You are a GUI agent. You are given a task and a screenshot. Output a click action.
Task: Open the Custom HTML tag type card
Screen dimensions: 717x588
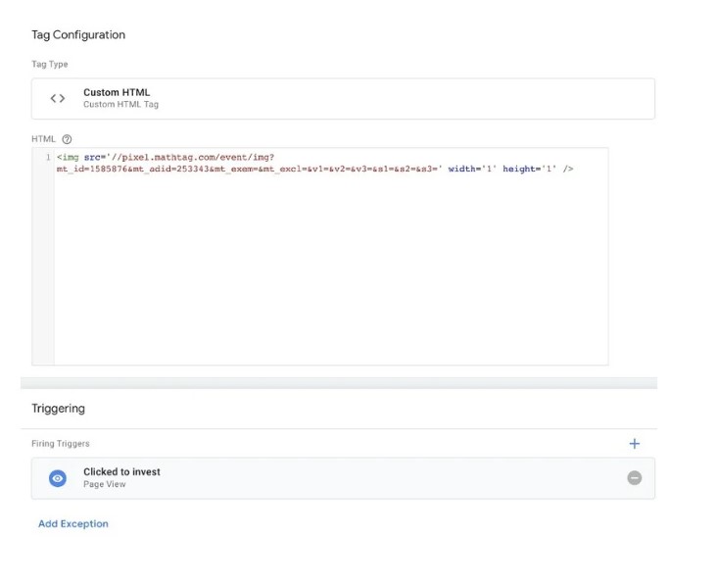[343, 98]
